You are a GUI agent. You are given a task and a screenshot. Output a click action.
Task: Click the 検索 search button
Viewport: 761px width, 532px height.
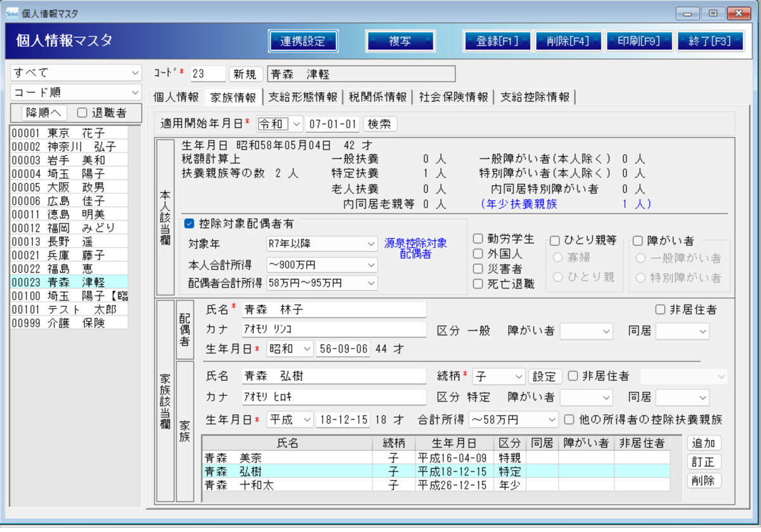click(x=379, y=124)
